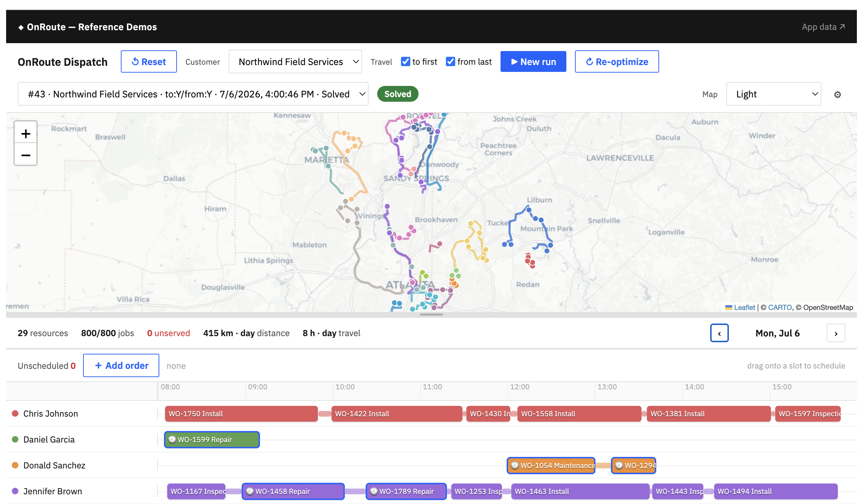
Task: Open the run selector dropdown #43
Action: coord(193,94)
